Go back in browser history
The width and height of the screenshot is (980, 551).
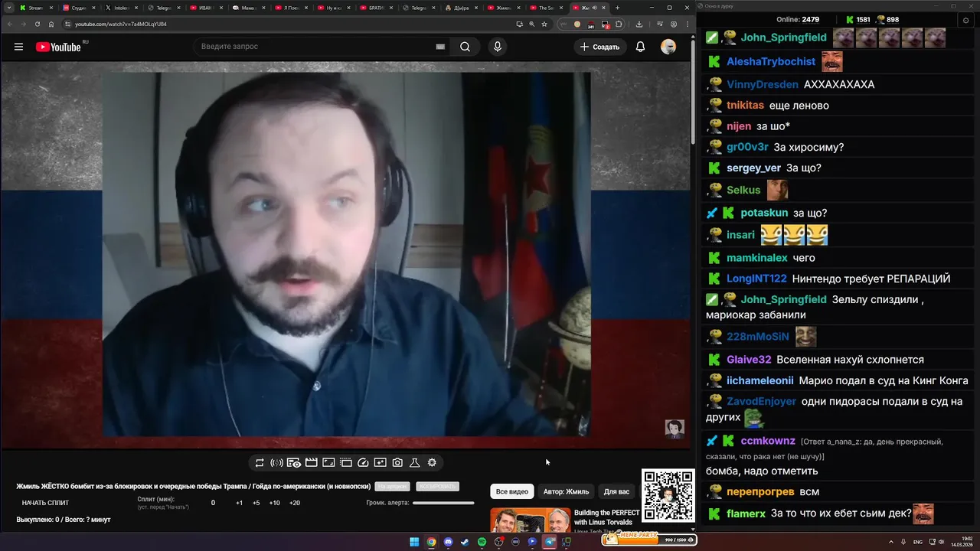tap(10, 24)
